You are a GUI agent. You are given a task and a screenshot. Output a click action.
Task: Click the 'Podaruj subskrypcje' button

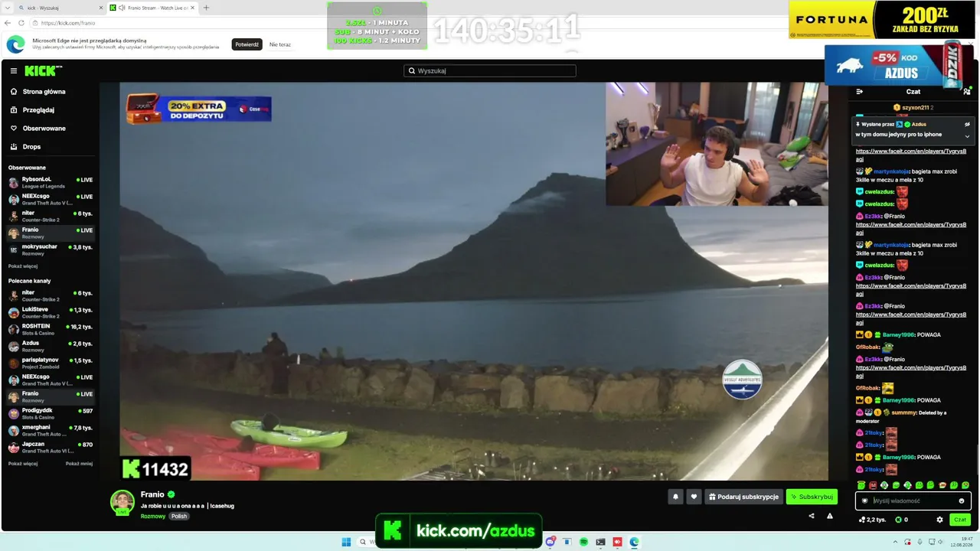tap(743, 497)
